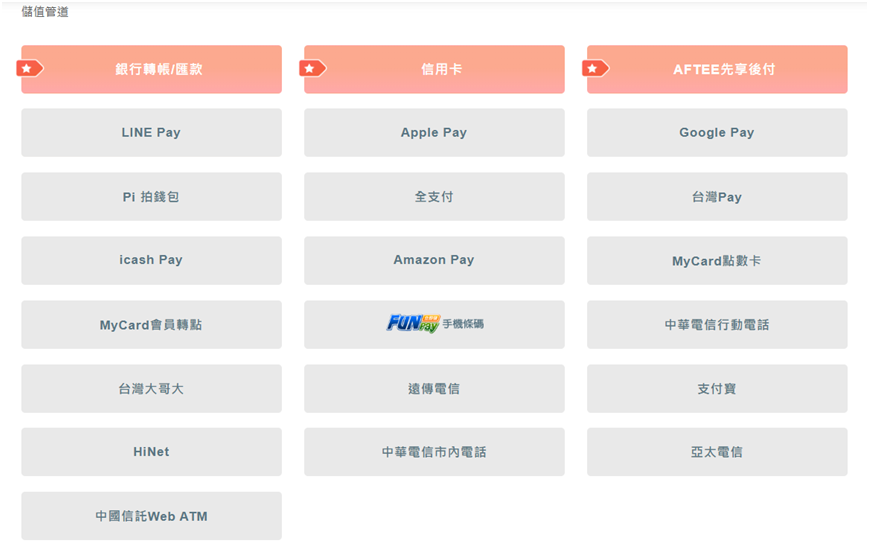Image resolution: width=869 pixels, height=554 pixels.
Task: Choose 中國信託Web ATM
Action: point(151,516)
